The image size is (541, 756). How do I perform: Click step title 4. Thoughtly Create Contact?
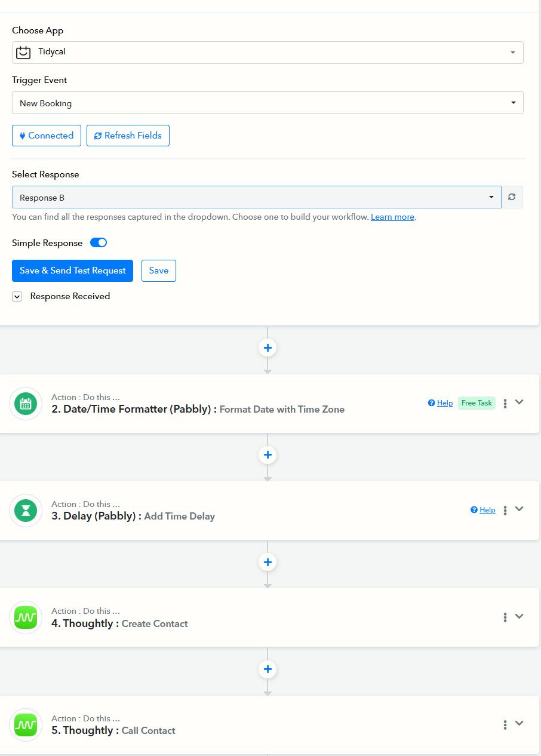pyautogui.click(x=119, y=623)
